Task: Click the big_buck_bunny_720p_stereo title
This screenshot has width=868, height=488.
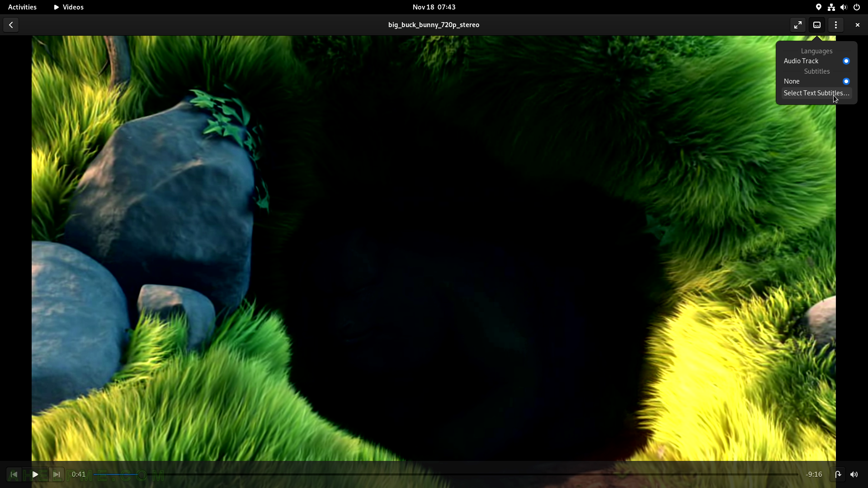Action: (434, 25)
